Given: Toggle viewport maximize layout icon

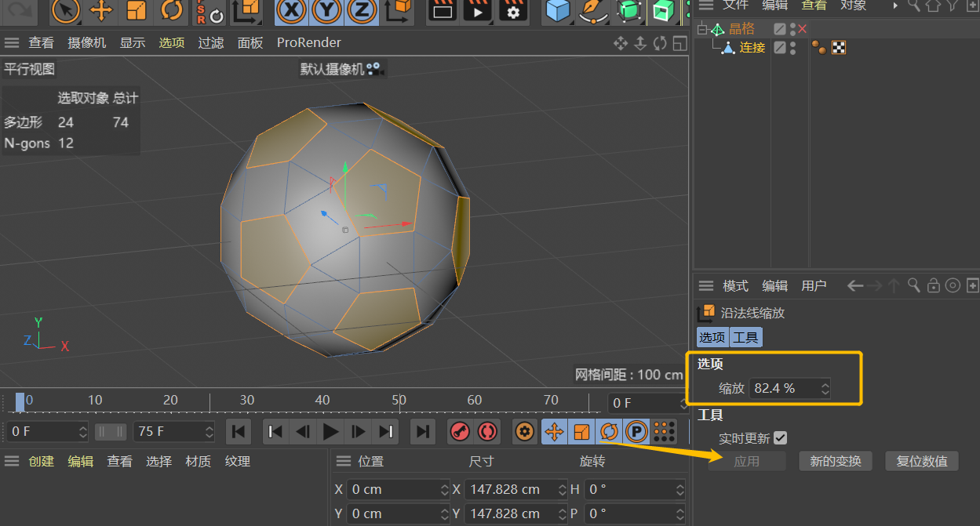Looking at the screenshot, I should [x=679, y=43].
